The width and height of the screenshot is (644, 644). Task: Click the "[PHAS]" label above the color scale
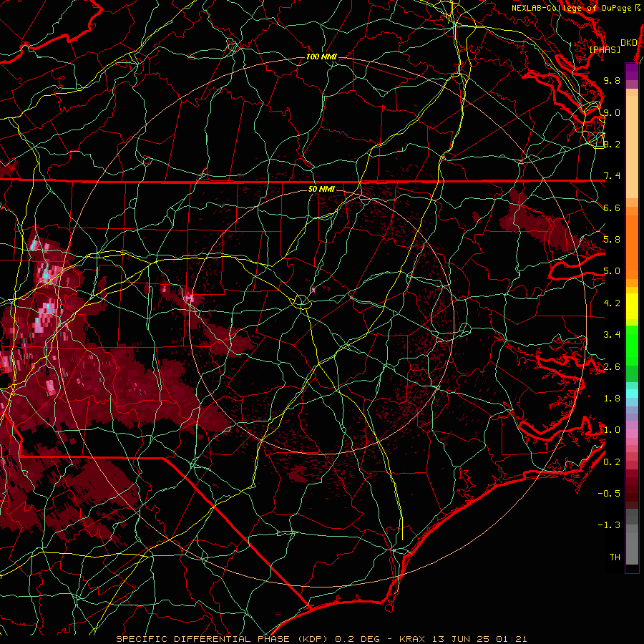coord(605,49)
